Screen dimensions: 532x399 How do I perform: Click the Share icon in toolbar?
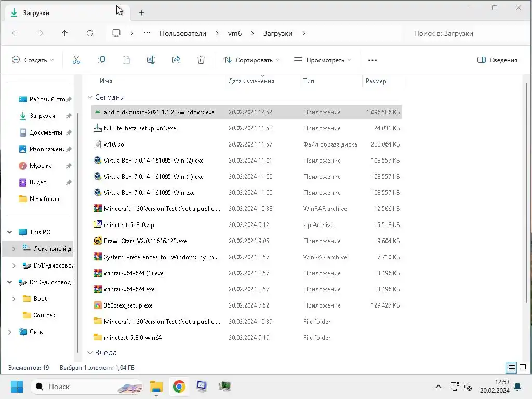coord(176,60)
